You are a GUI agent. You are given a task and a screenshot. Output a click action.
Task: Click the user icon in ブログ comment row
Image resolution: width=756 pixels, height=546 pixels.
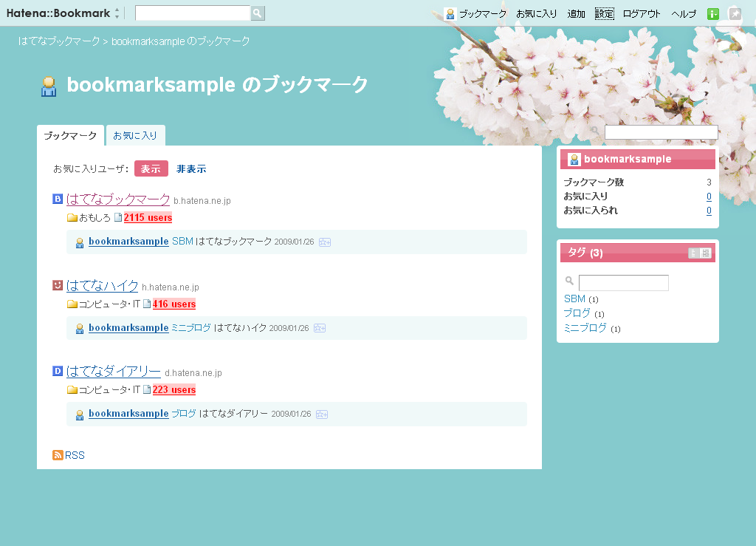(80, 414)
